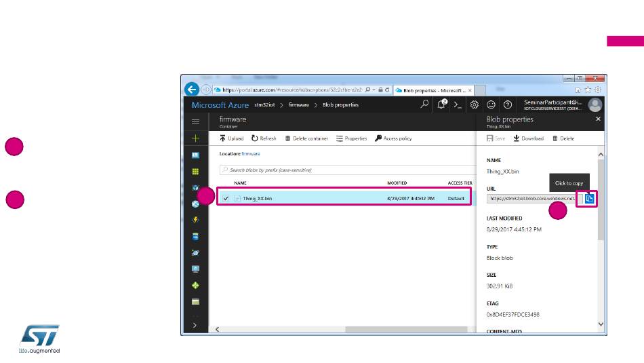Reload the page with the browser refresh icon
Viewport: 644px width, 363px height.
[387, 90]
